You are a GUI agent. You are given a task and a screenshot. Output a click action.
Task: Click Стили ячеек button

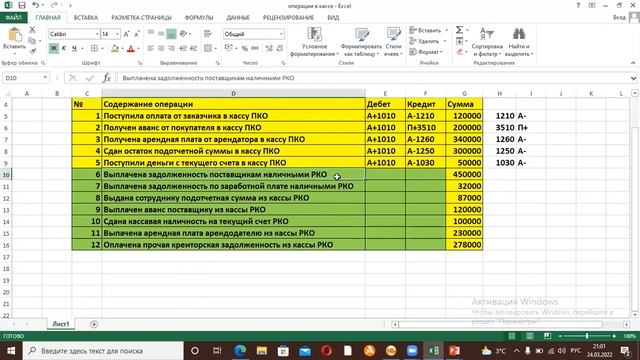pyautogui.click(x=393, y=42)
